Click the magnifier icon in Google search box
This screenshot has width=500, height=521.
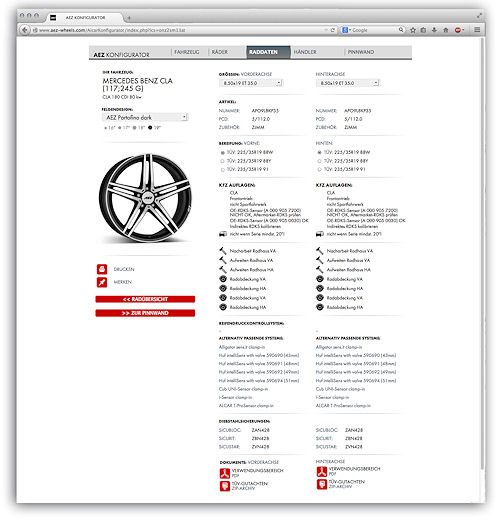[x=401, y=30]
